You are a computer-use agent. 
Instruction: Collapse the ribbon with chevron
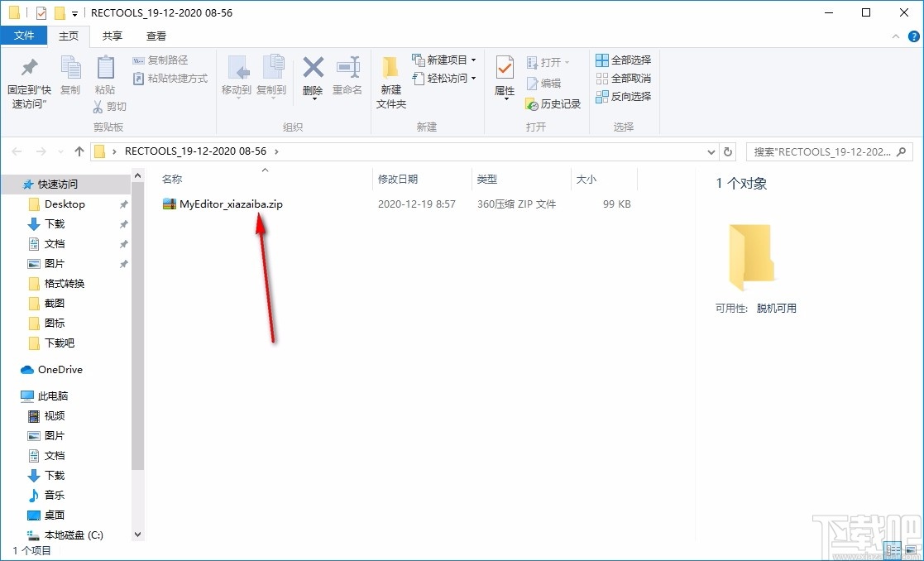click(895, 36)
